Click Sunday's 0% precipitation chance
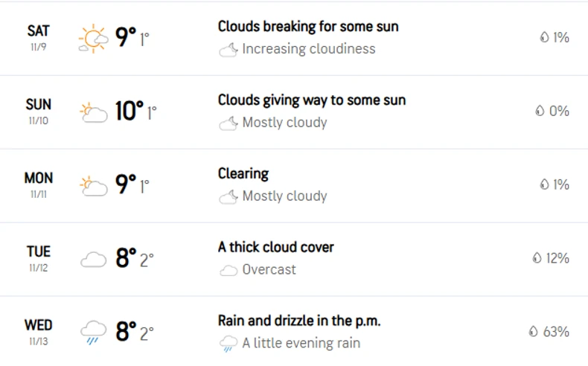Screen dimensions: 588x366 [x=558, y=111]
